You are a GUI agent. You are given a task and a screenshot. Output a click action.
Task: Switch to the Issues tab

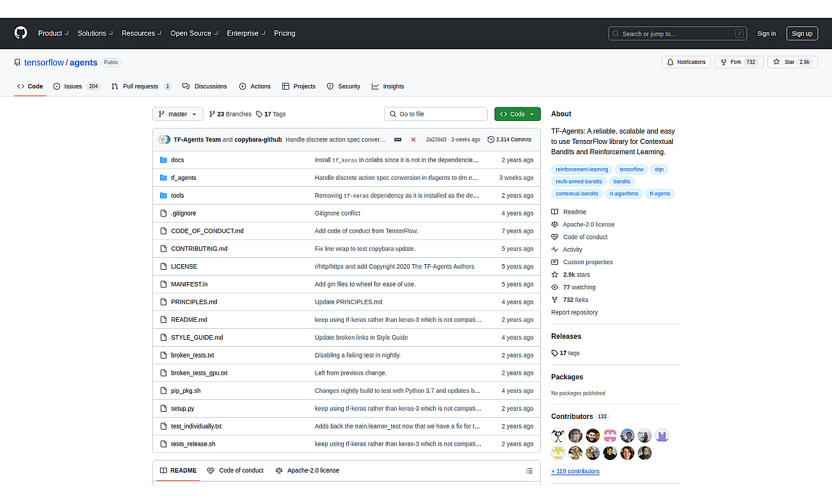click(x=77, y=86)
